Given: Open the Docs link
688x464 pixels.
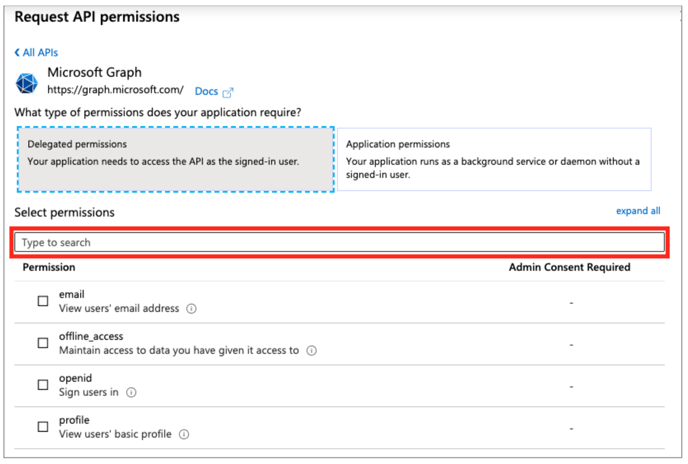Looking at the screenshot, I should pyautogui.click(x=206, y=92).
